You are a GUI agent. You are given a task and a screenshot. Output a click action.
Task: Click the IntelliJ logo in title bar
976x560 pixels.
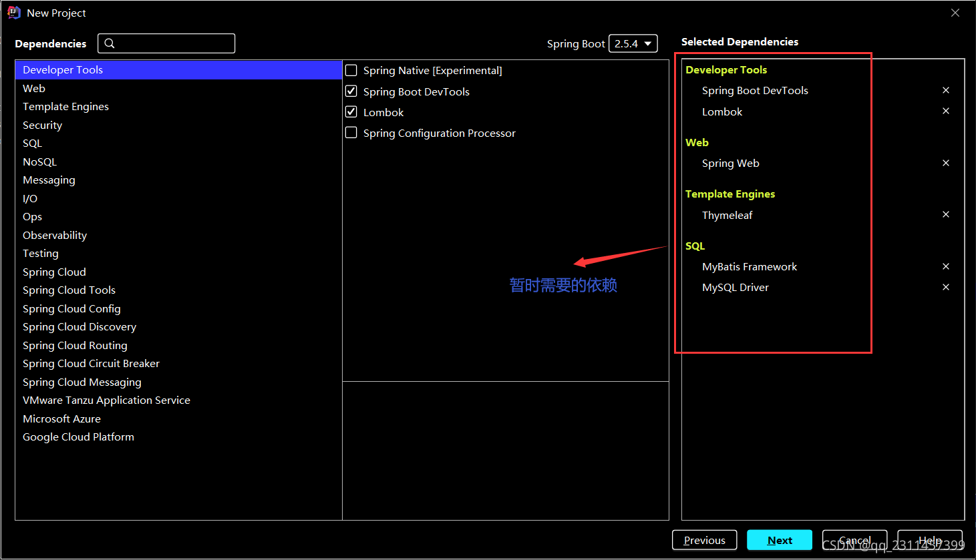coord(14,13)
